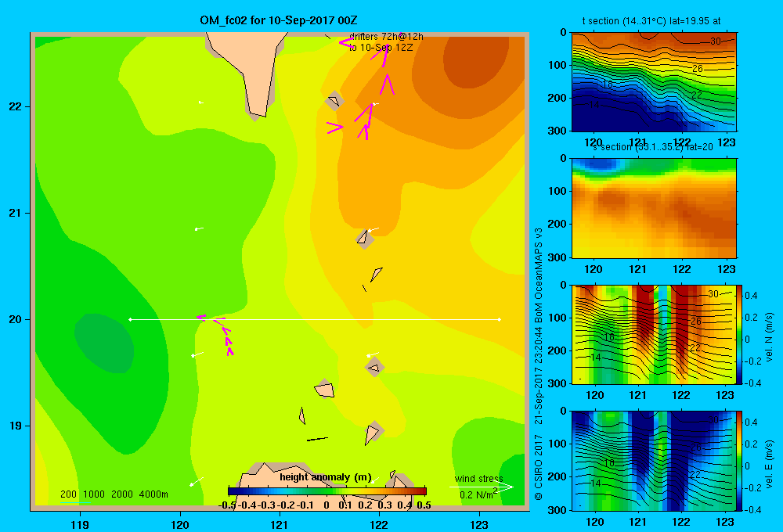
Task: Click the '2000' bathymetry depth label
Action: [122, 494]
